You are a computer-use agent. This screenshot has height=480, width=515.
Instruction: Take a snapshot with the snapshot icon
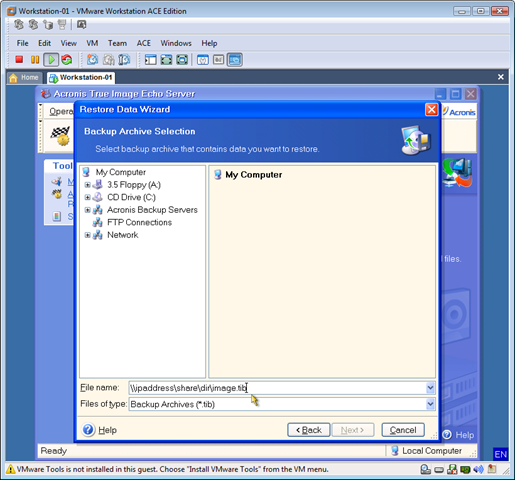pyautogui.click(x=92, y=60)
